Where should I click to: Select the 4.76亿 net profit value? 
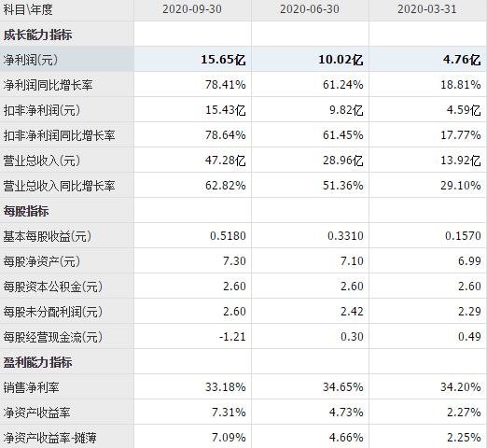pyautogui.click(x=462, y=60)
